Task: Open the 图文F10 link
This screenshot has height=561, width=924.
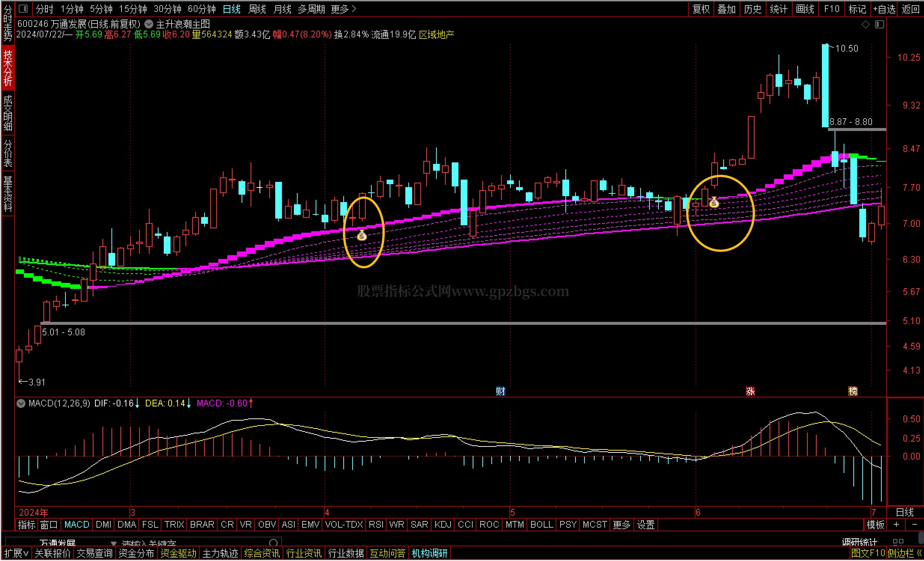Action: pyautogui.click(x=868, y=554)
